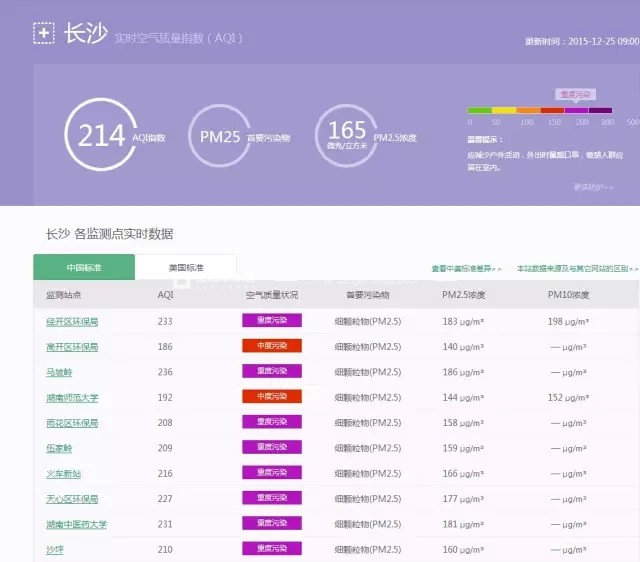The height and width of the screenshot is (562, 640).
Task: Click the 165 PM2.5 concentration circle
Action: tap(346, 136)
